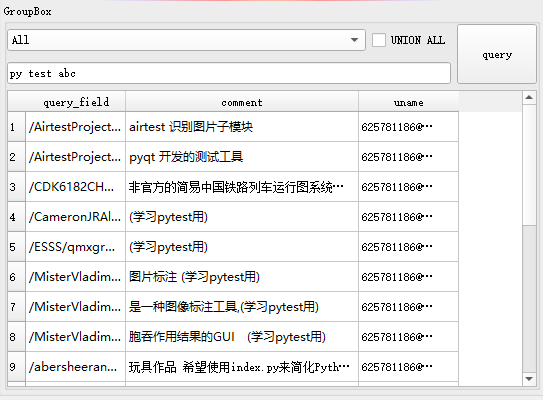Select '/abersheeran...' cell
543x400 pixels.
tap(75, 367)
